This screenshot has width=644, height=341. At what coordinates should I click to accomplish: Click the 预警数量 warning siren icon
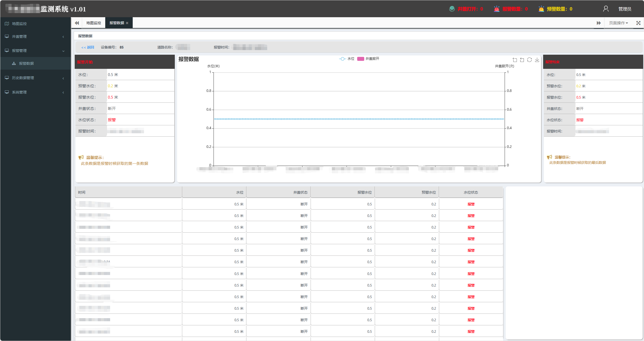coord(541,9)
